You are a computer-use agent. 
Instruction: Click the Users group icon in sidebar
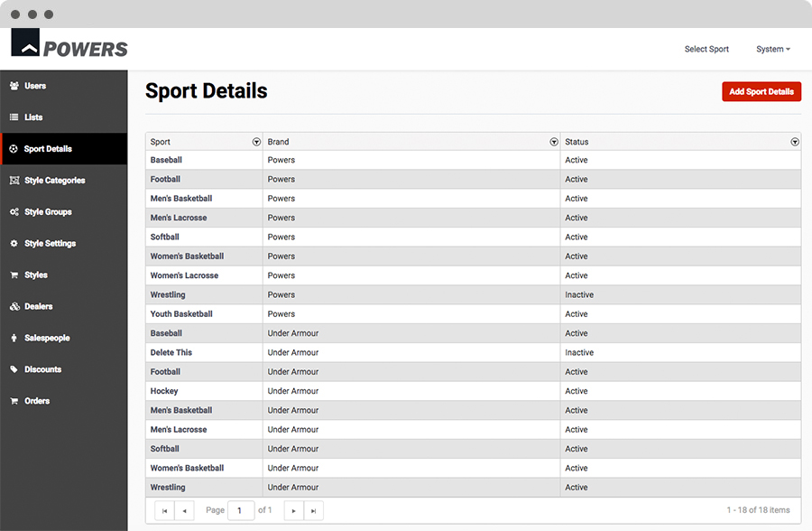tap(14, 86)
